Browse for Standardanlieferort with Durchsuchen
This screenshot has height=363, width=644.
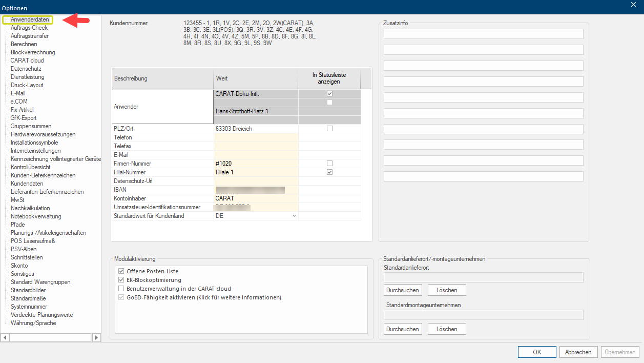click(403, 290)
